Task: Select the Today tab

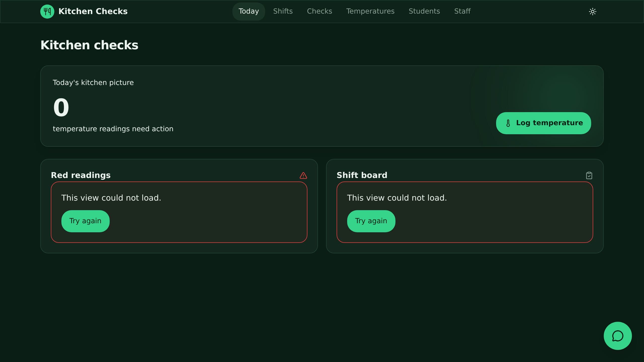Action: click(249, 11)
